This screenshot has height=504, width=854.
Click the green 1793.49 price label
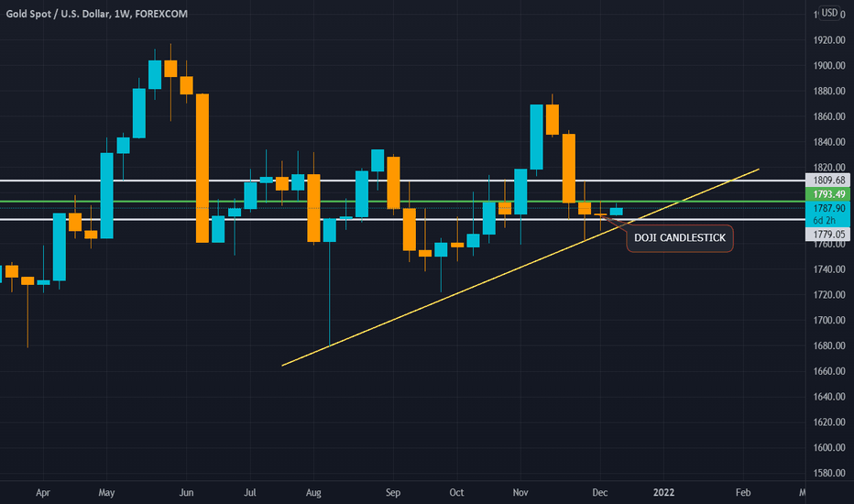click(828, 194)
